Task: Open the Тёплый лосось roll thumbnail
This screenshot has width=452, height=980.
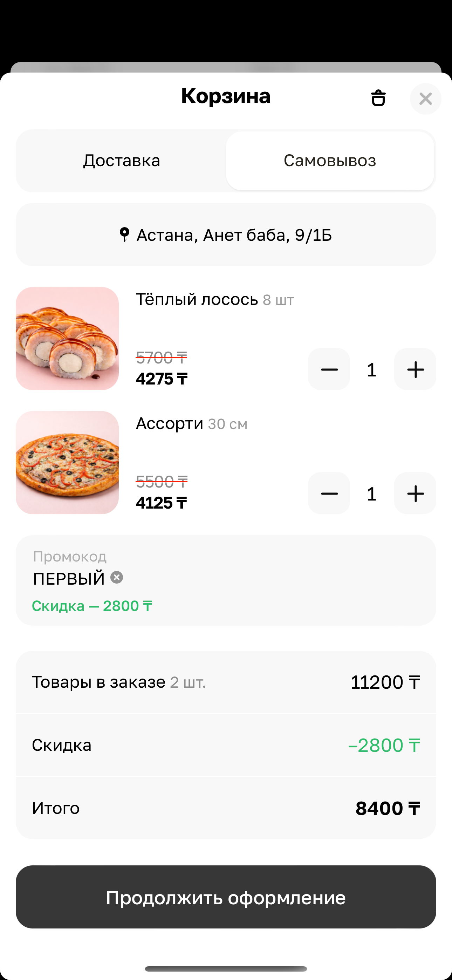Action: [67, 339]
